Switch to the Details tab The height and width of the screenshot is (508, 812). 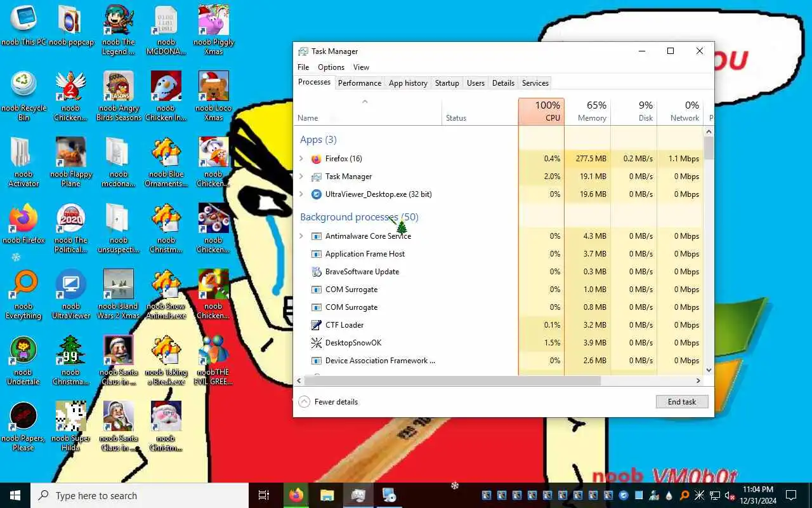[x=503, y=83]
